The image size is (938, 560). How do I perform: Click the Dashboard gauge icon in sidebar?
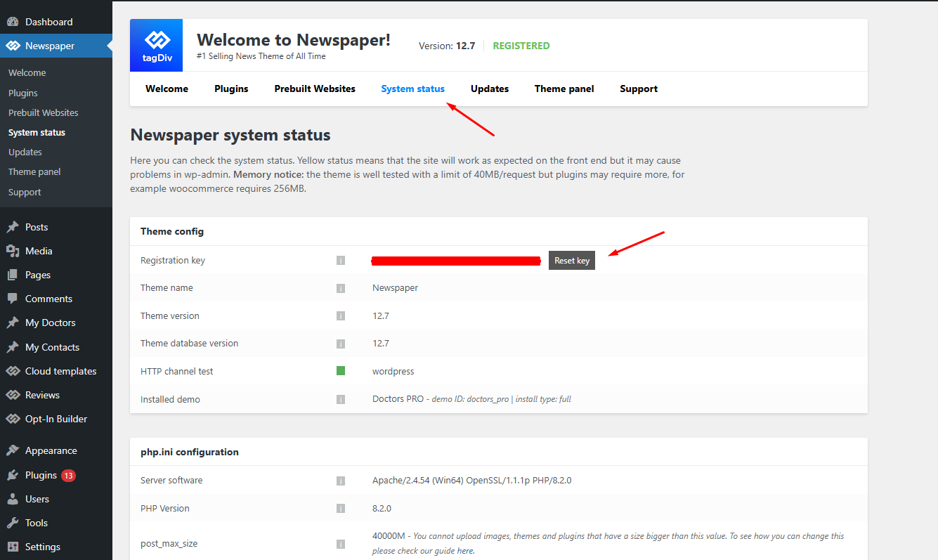[x=13, y=22]
